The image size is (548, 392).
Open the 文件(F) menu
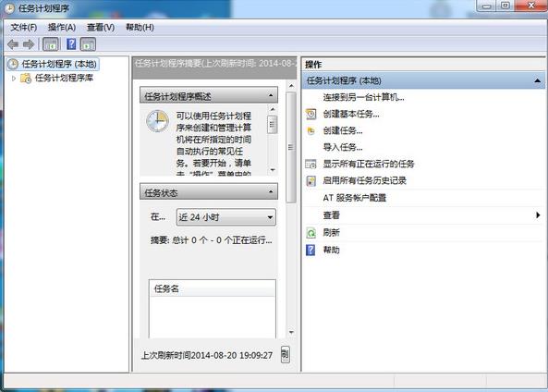(x=24, y=28)
